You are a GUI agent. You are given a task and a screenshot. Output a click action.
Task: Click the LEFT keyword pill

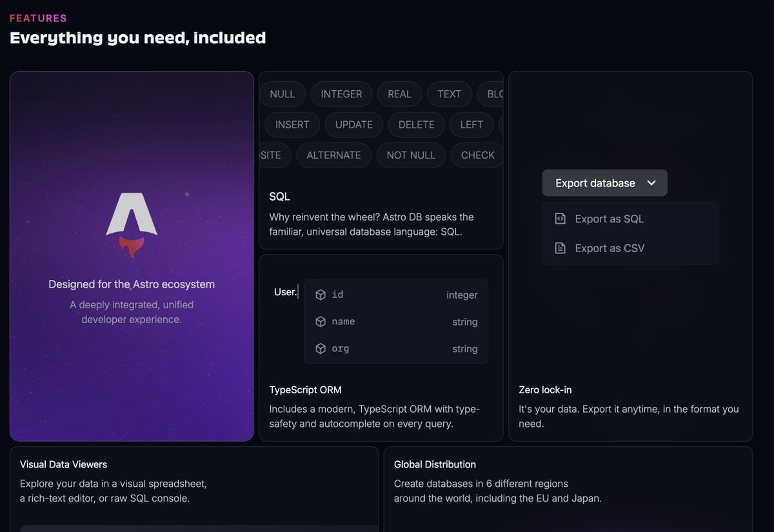pyautogui.click(x=471, y=124)
